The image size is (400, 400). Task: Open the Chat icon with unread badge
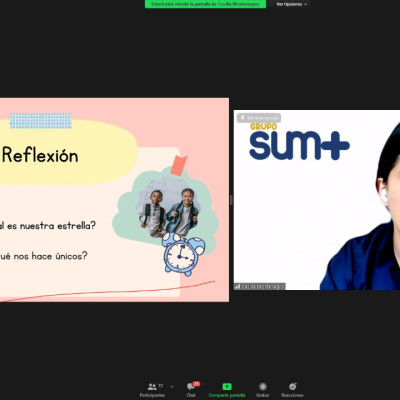coord(191,387)
